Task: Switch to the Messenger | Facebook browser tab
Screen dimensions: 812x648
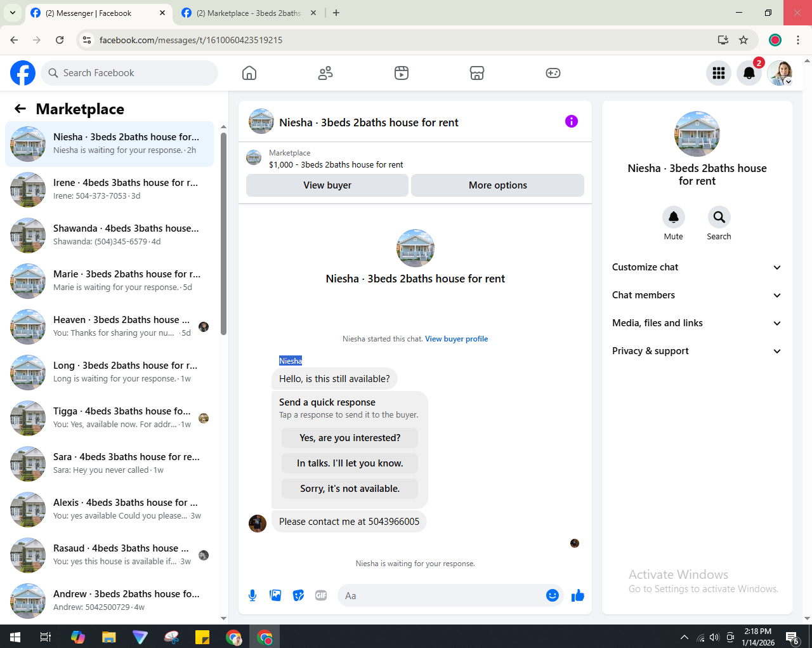Action: (98, 13)
